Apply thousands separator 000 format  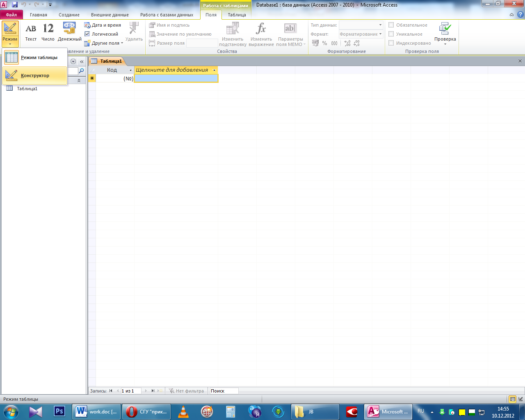point(334,43)
